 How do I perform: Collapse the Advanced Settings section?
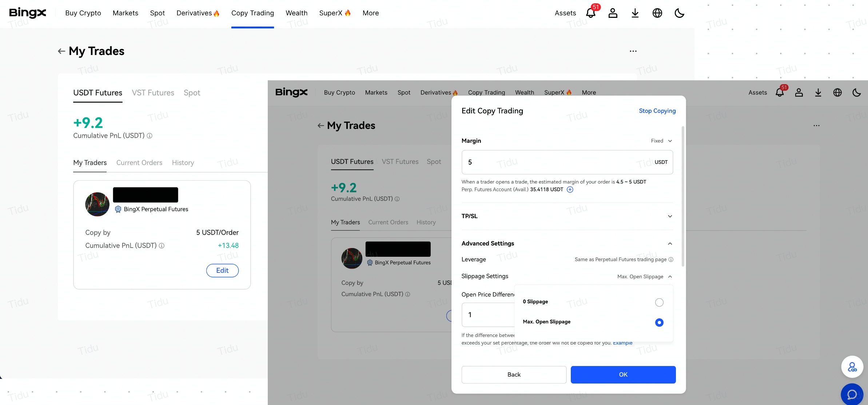pyautogui.click(x=567, y=244)
